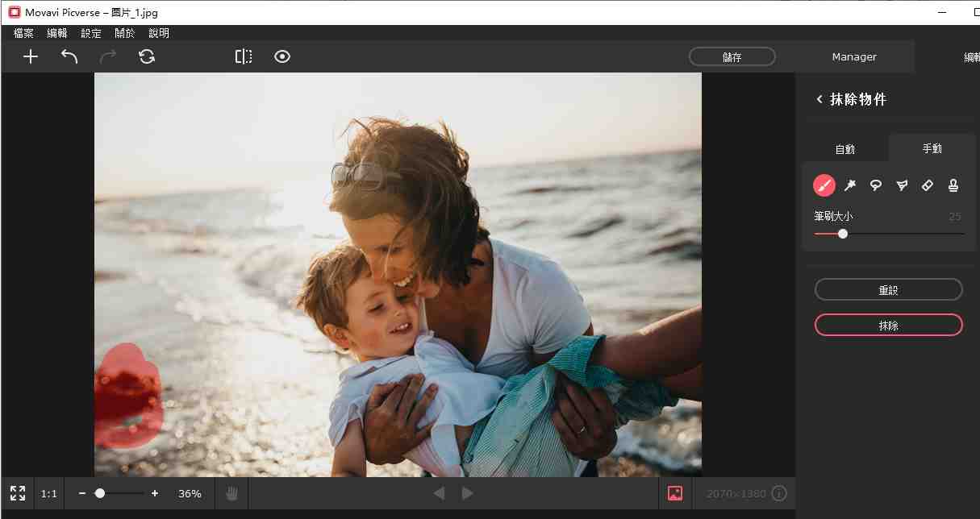Adjust the 筆刷大小 brush size slider
This screenshot has height=519, width=980.
point(843,234)
